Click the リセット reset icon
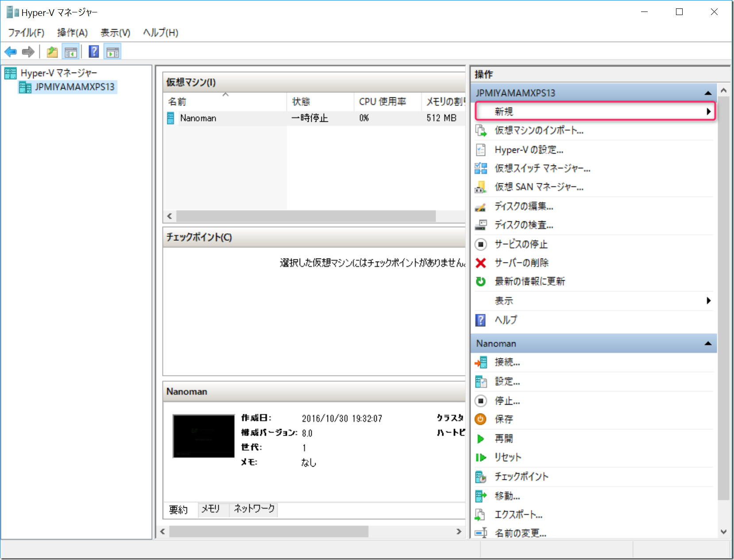The height and width of the screenshot is (560, 734). (x=481, y=458)
